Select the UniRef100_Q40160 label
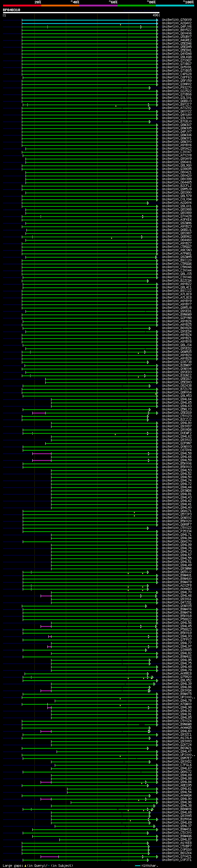The width and height of the screenshot is (197, 868). coord(177,115)
